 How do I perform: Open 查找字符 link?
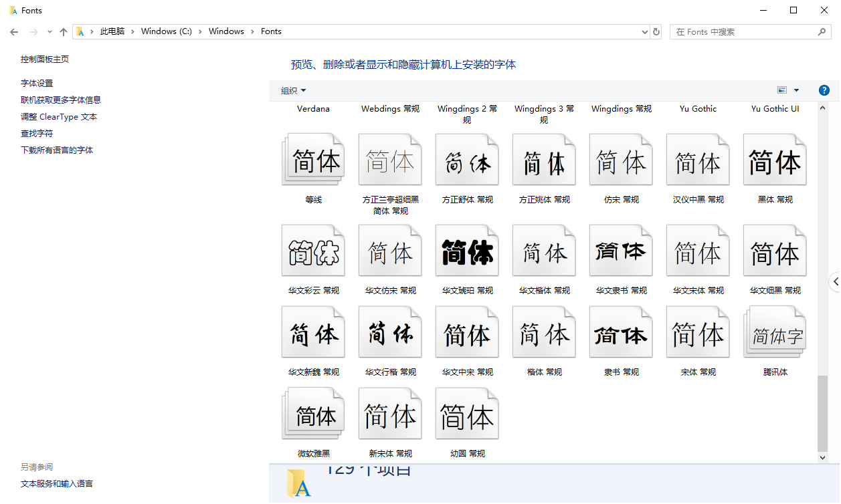tap(37, 134)
